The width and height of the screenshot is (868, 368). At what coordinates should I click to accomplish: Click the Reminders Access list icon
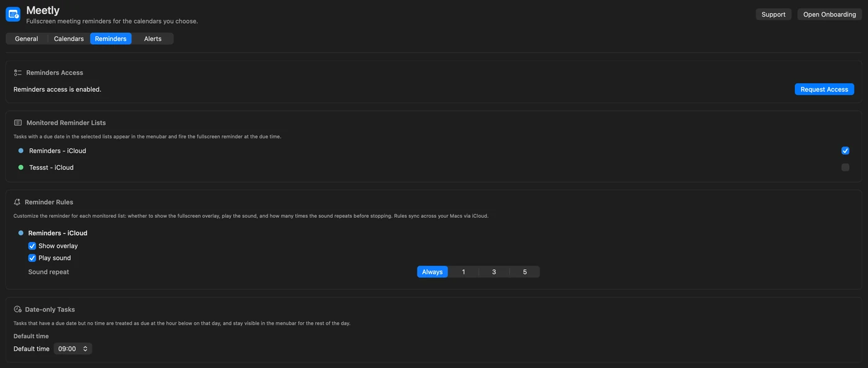pos(17,73)
